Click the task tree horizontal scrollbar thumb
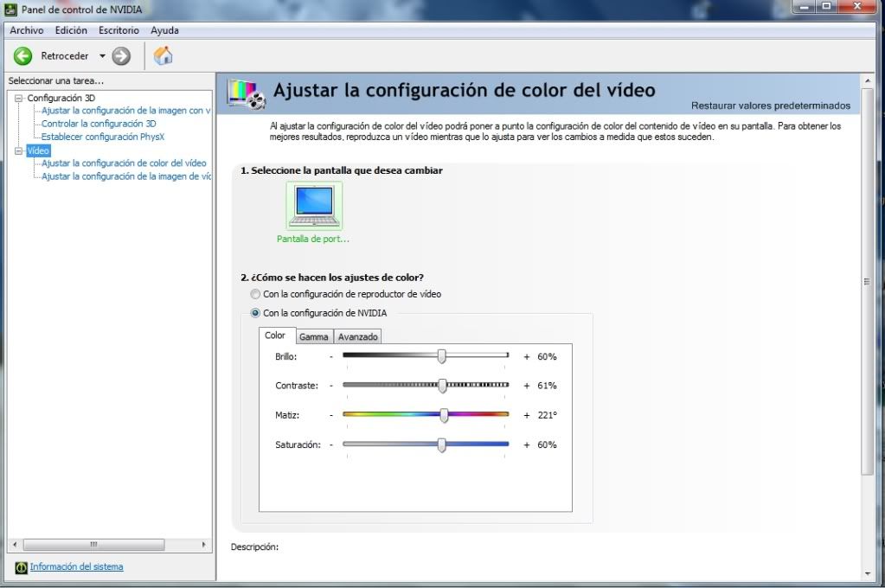The image size is (885, 588). (93, 545)
